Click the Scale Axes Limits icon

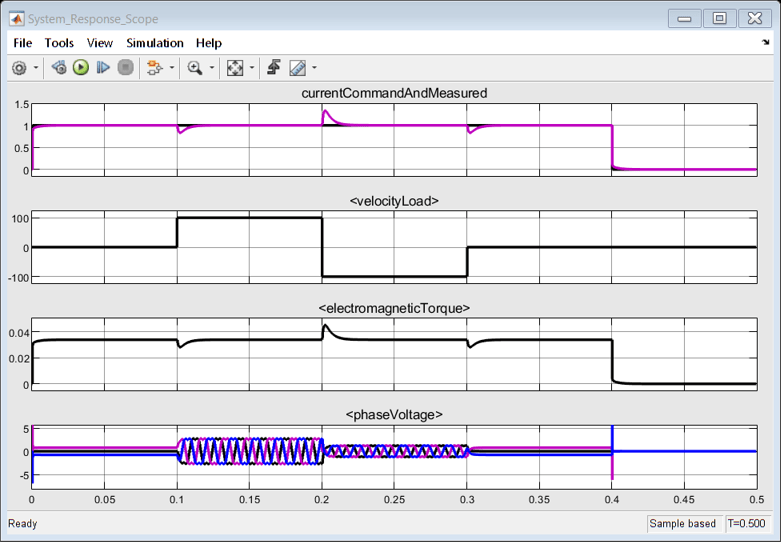tap(235, 68)
